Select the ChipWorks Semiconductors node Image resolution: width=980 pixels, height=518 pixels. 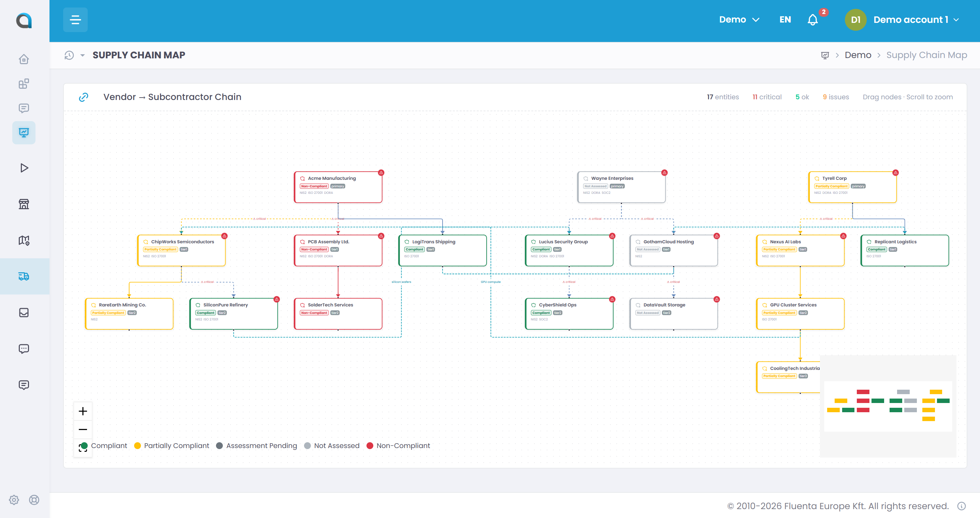coord(182,250)
